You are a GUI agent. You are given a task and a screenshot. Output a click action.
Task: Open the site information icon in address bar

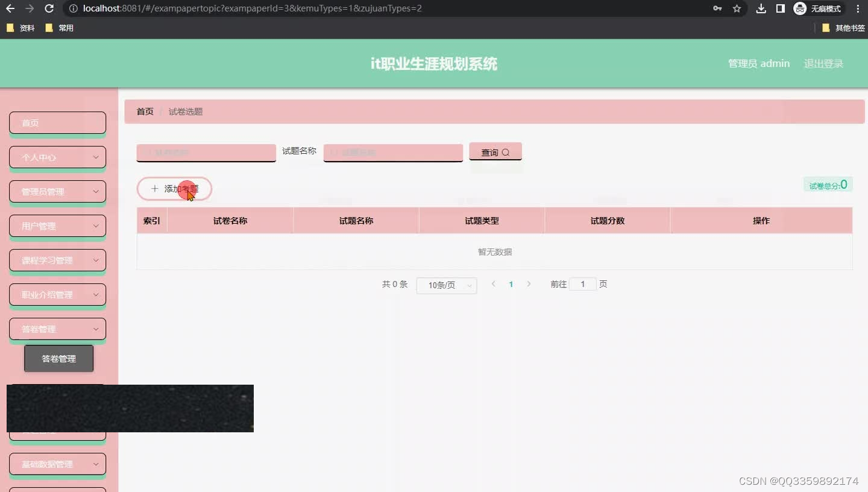click(73, 8)
